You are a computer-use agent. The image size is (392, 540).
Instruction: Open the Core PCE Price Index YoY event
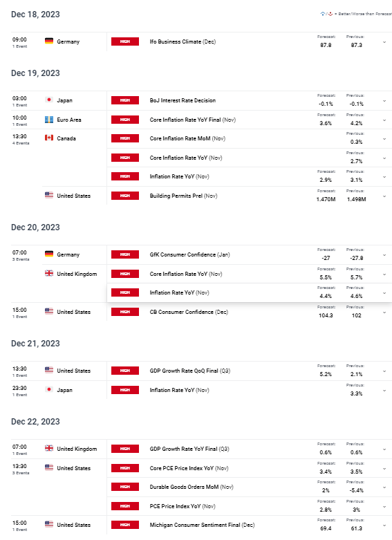[x=189, y=468]
